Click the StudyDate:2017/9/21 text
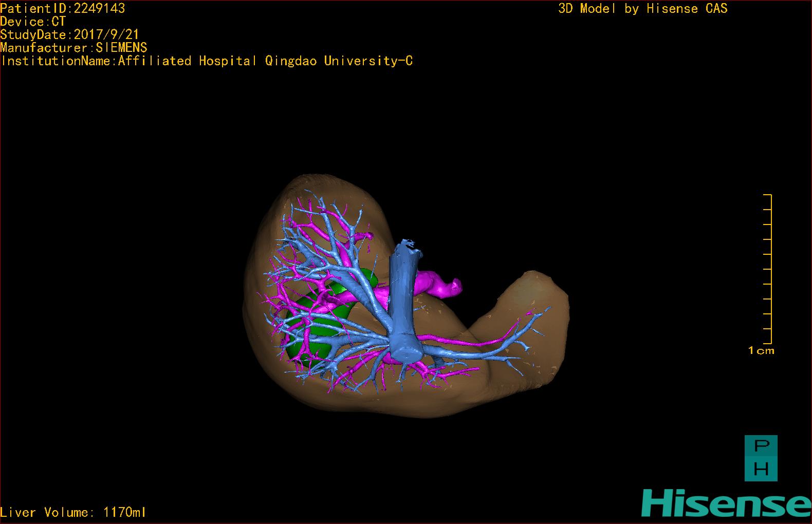The width and height of the screenshot is (812, 524). (x=70, y=34)
